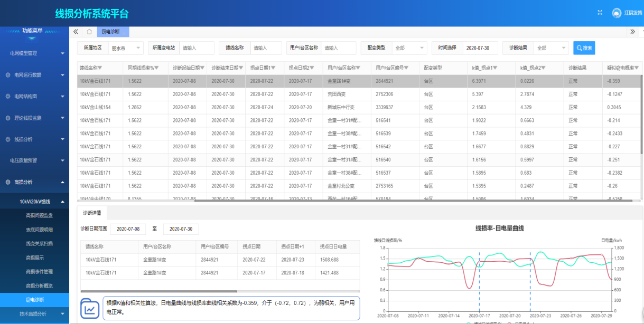This screenshot has height=324, width=644.
Task: Click gear icon of 理论线损监测 menu
Action: click(x=8, y=118)
